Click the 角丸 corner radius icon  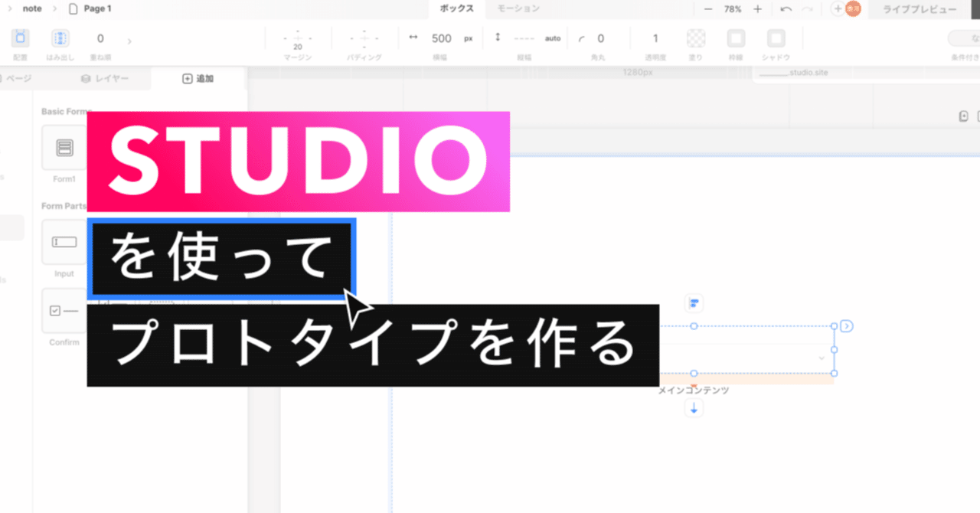coord(581,38)
